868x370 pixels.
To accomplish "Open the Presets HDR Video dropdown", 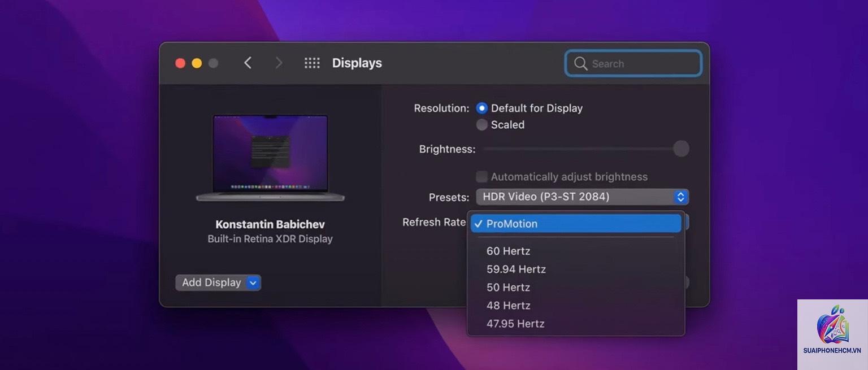I will coord(582,197).
